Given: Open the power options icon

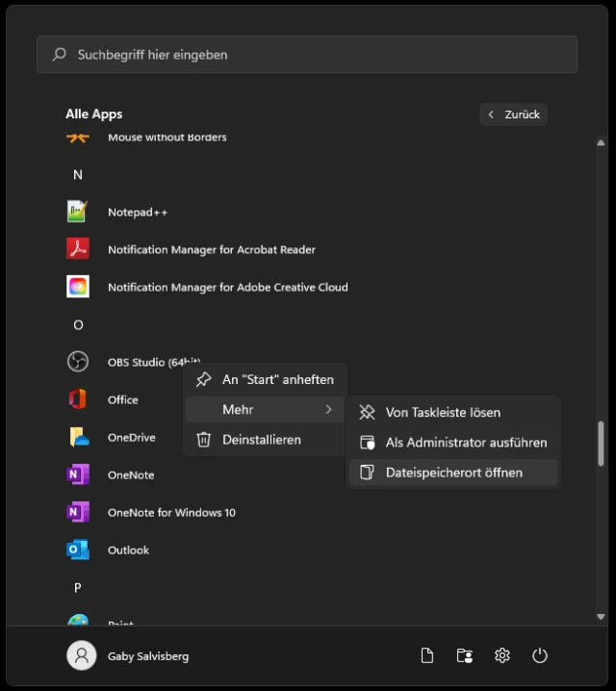Looking at the screenshot, I should click(x=540, y=655).
